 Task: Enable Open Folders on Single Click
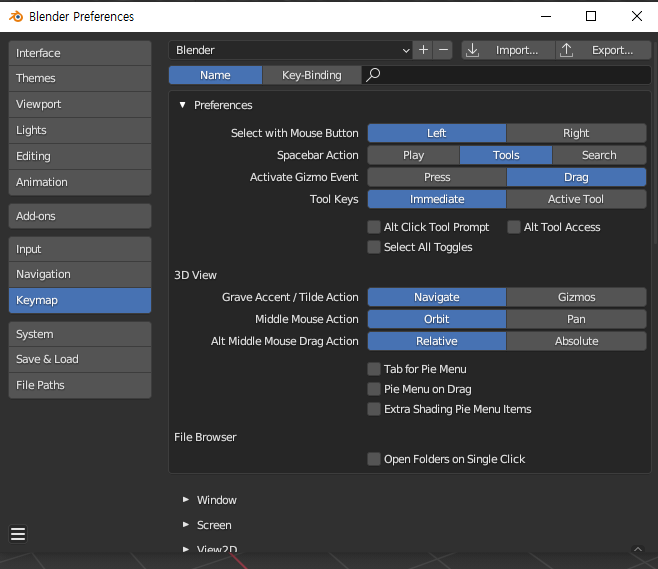[x=373, y=459]
